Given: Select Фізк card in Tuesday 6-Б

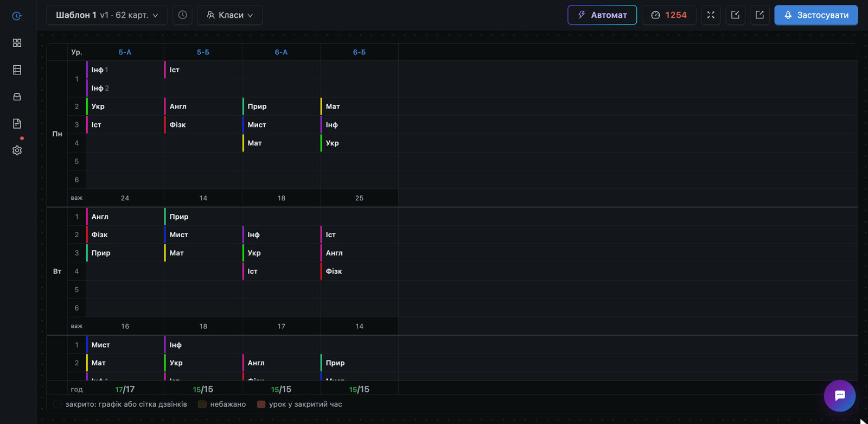Looking at the screenshot, I should (359, 271).
